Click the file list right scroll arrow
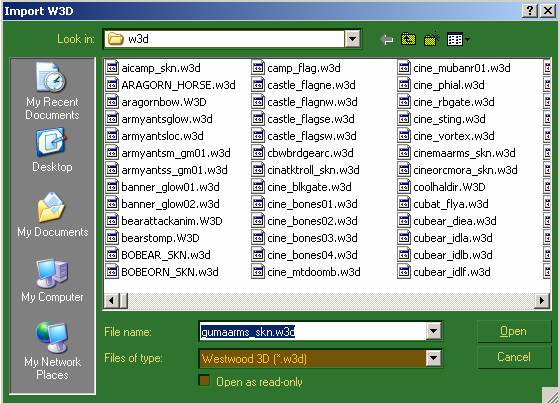 (x=542, y=300)
